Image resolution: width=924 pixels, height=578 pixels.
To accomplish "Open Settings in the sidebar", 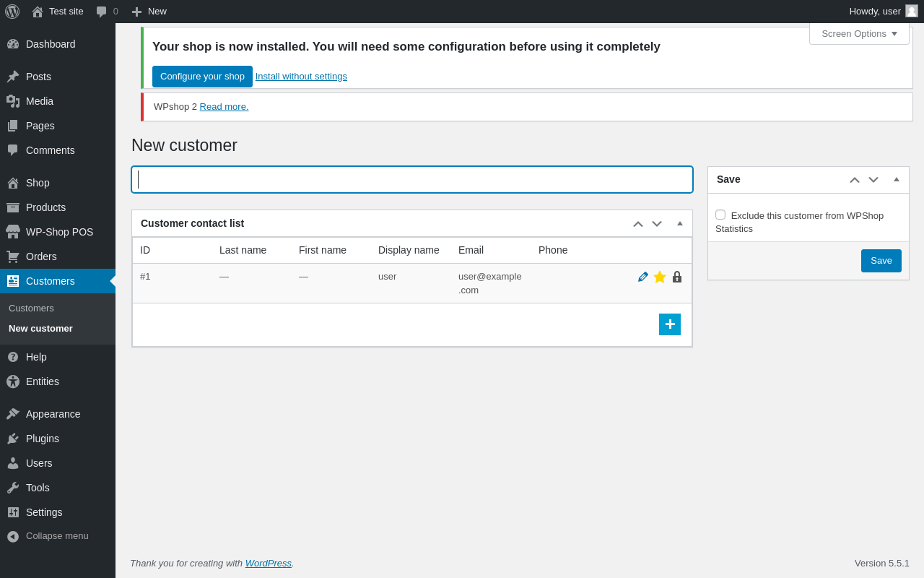I will (x=58, y=512).
